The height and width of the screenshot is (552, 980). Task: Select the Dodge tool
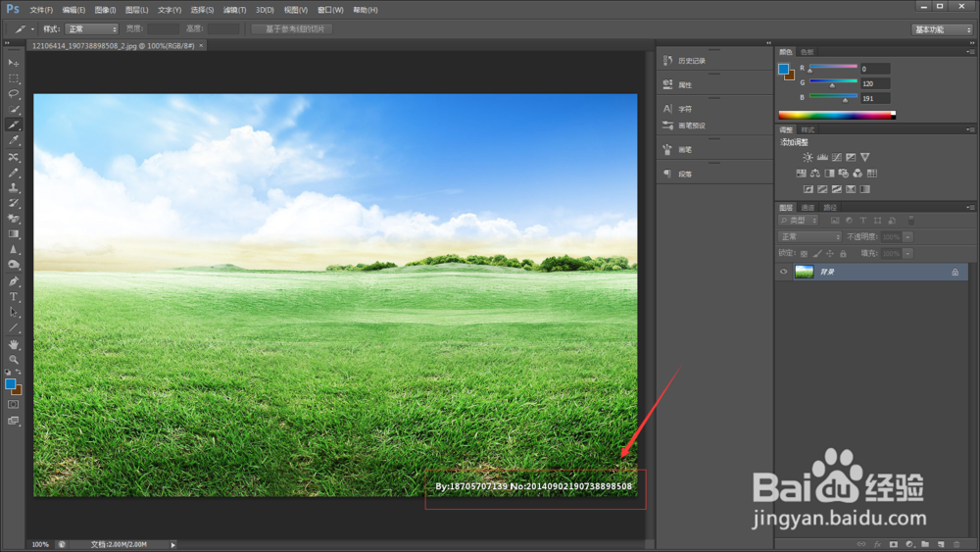[13, 265]
